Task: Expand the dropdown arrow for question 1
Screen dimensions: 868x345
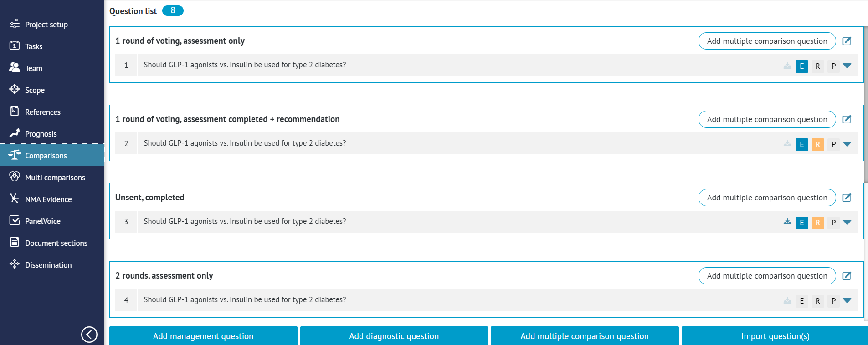Action: (x=847, y=66)
